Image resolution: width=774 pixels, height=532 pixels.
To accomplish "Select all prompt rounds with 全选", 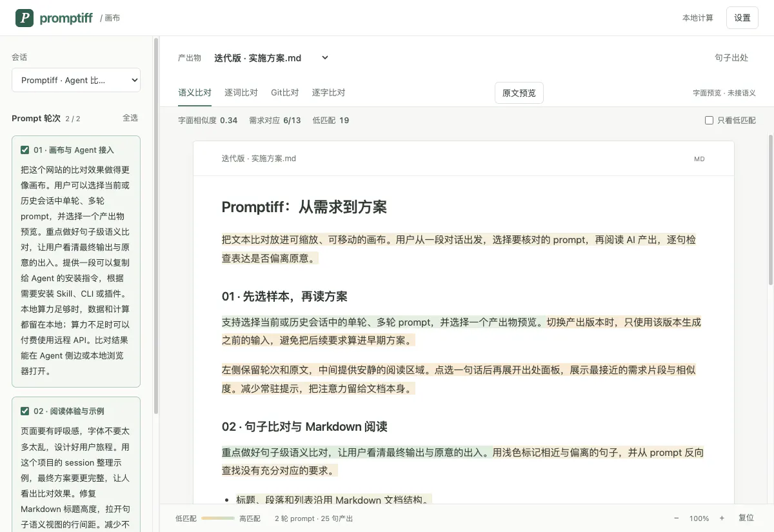I will [x=130, y=118].
